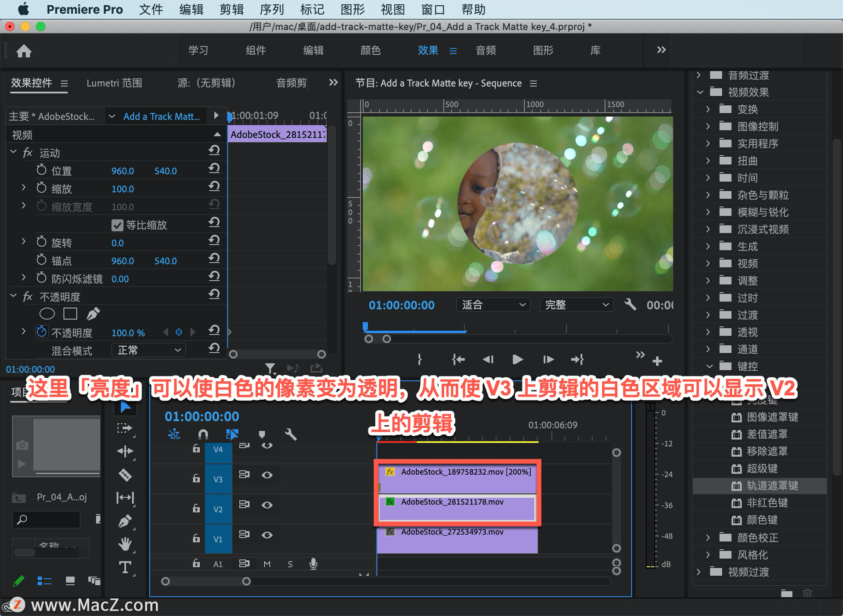
Task: Toggle V1 track output eye
Action: 267,535
